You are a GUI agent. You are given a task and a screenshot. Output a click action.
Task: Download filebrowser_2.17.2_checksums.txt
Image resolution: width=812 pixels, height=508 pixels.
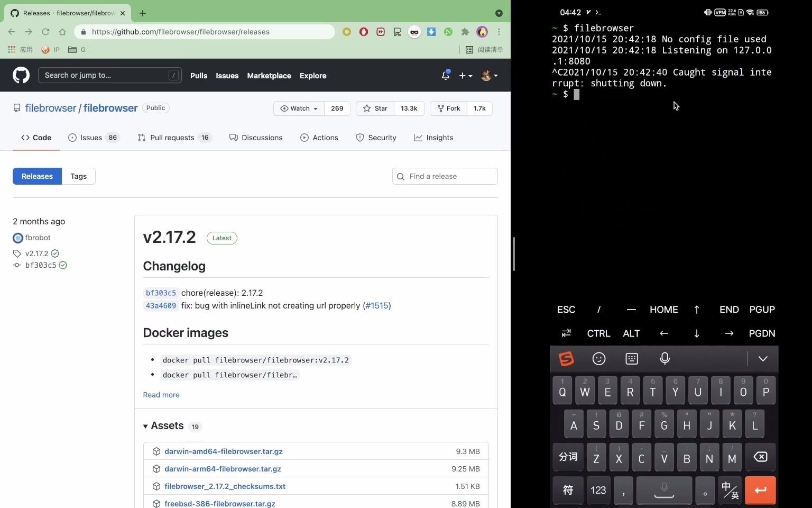pos(225,486)
